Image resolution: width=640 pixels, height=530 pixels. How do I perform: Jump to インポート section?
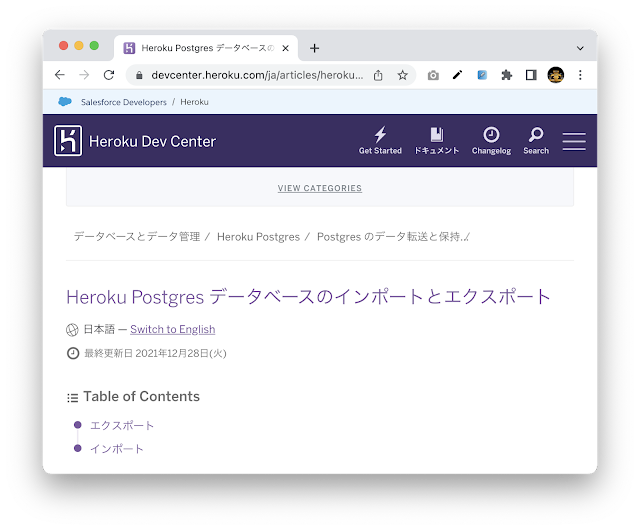[116, 449]
